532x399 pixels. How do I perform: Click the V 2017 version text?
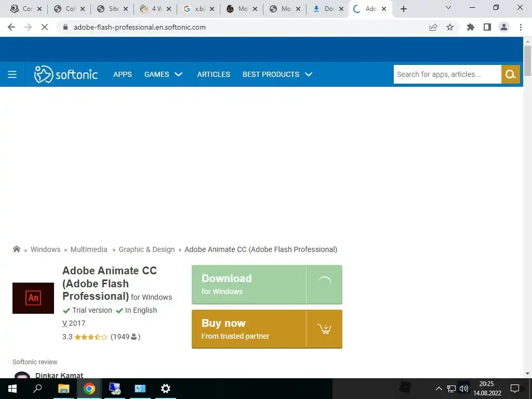74,323
